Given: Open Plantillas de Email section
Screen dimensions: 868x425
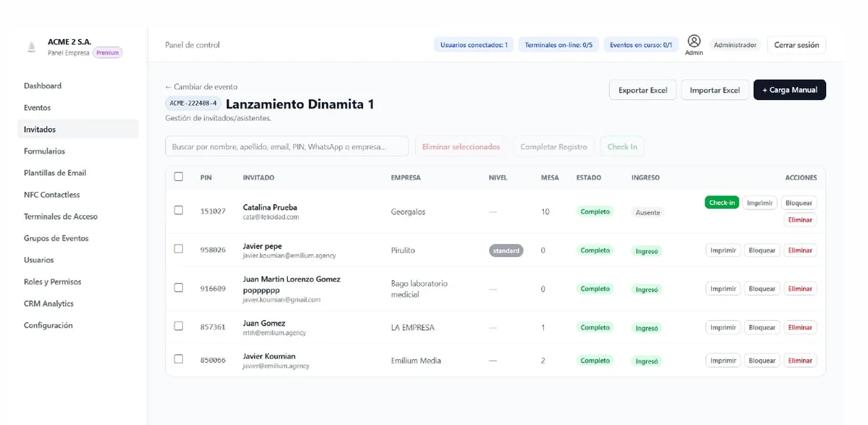Looking at the screenshot, I should (x=78, y=172).
